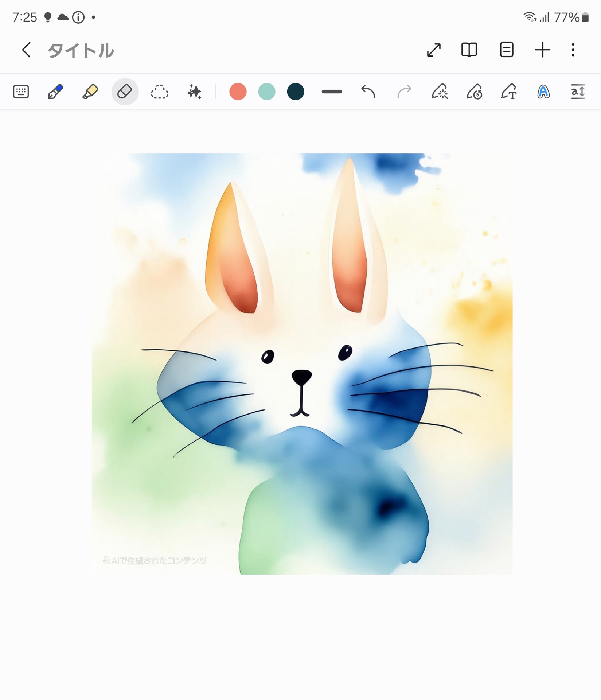Open the more options menu
Screen dimensions: 601x700
(573, 50)
